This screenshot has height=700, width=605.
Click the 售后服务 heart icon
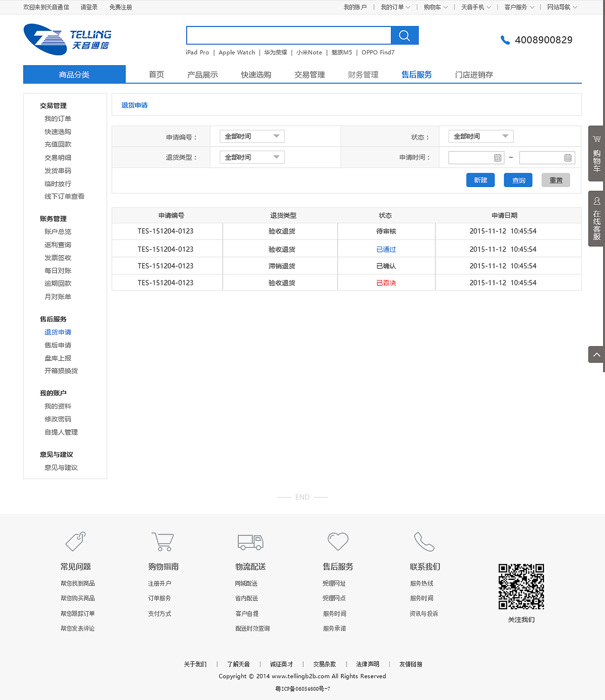coord(337,542)
